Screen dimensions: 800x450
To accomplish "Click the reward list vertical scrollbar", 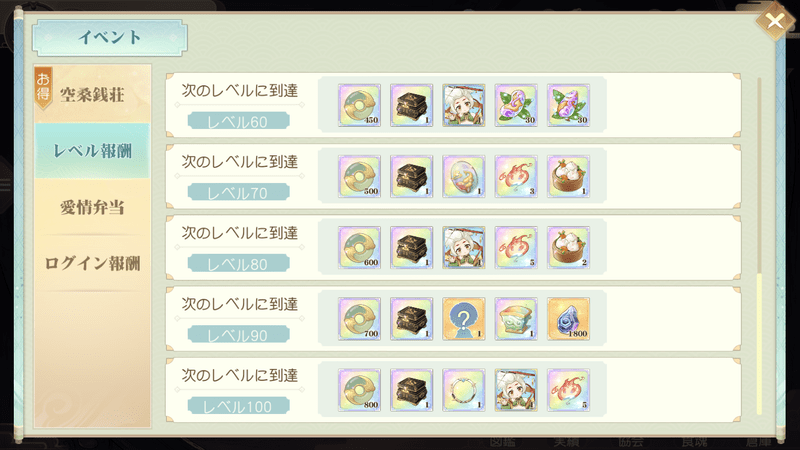I will 759,246.
